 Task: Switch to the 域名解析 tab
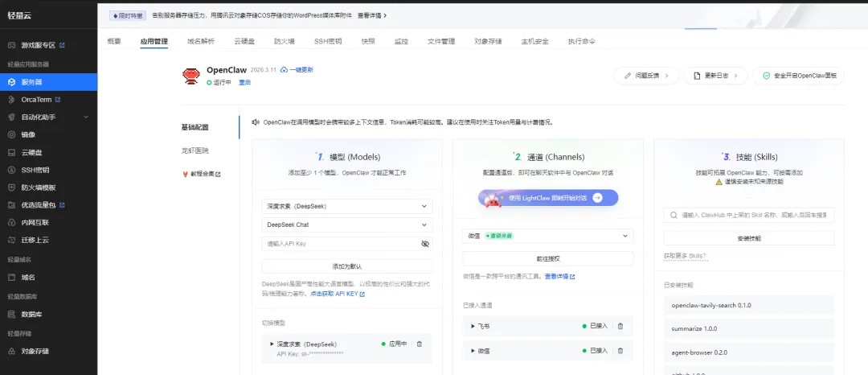coord(201,42)
